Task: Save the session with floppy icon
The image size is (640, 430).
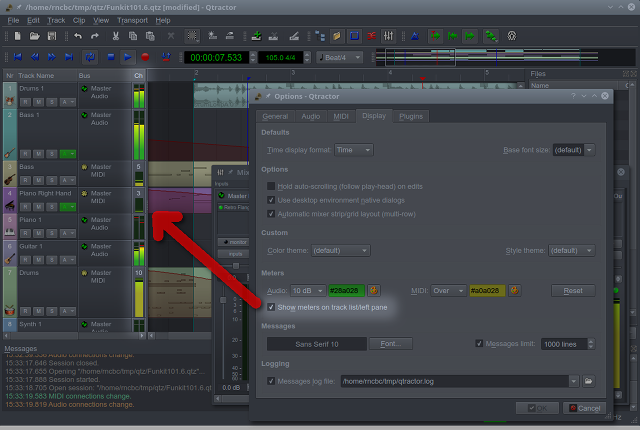Action: point(52,36)
